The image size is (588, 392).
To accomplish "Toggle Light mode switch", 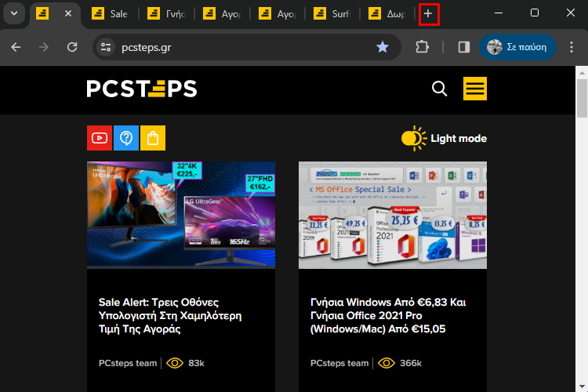I will point(444,139).
